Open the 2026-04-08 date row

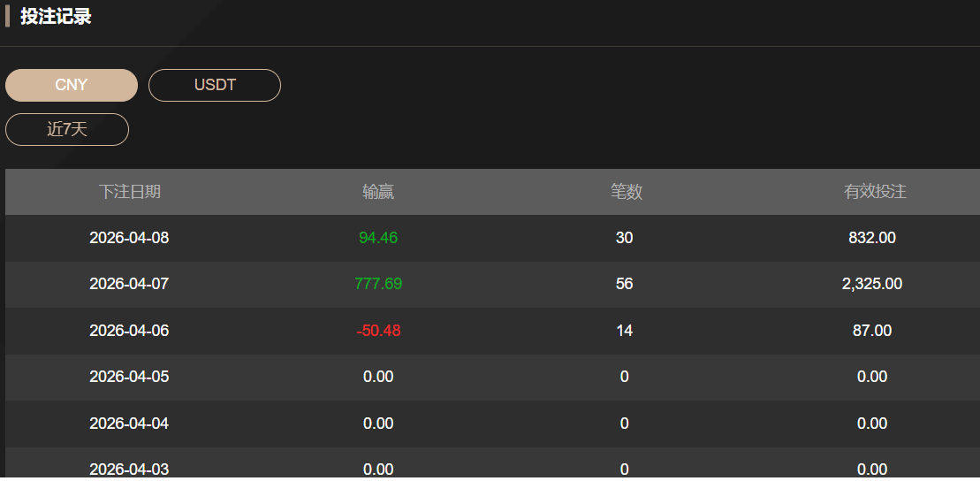(129, 238)
